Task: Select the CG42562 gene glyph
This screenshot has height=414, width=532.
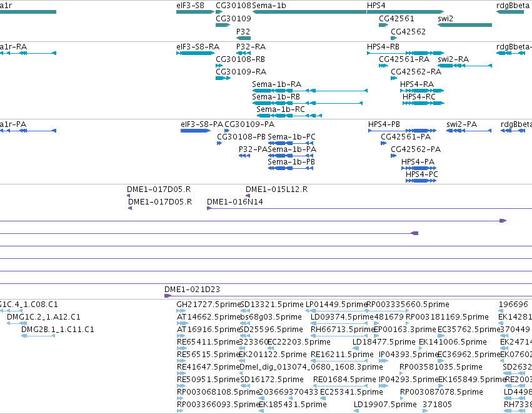Action: click(394, 38)
